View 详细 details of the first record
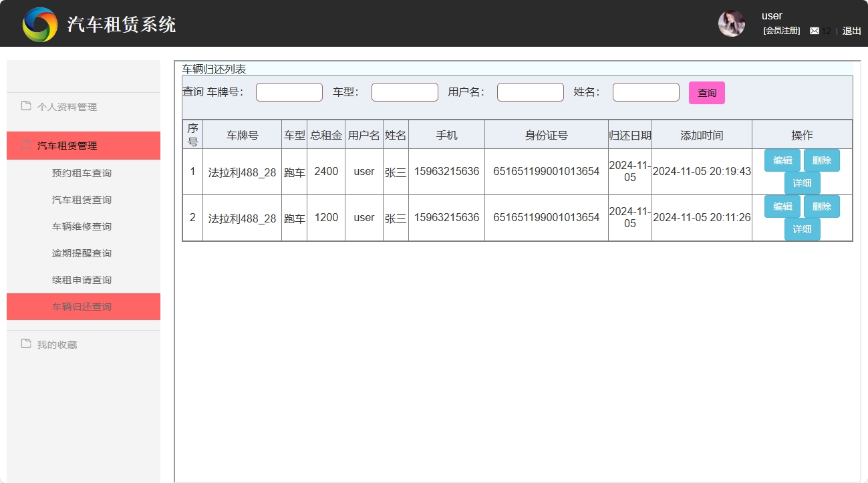This screenshot has height=483, width=868. [802, 182]
